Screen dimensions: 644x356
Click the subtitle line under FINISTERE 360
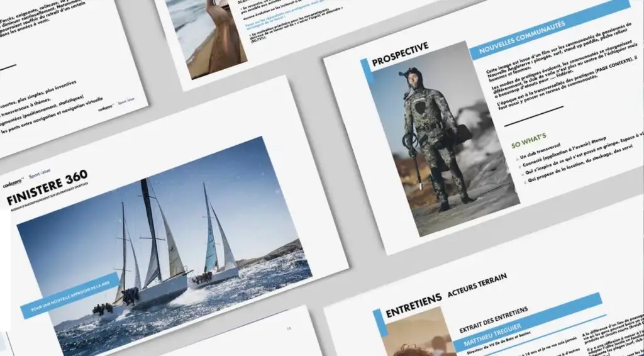pyautogui.click(x=51, y=197)
